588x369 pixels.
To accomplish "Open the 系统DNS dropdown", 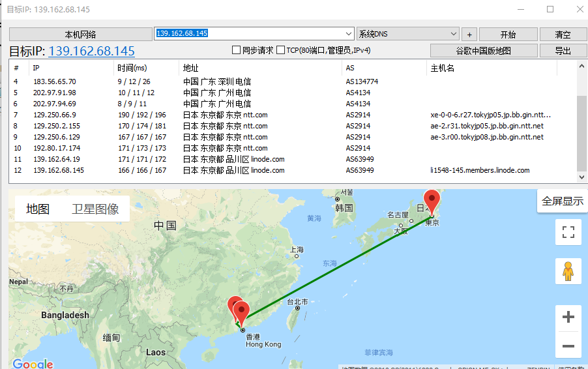I will click(x=407, y=34).
